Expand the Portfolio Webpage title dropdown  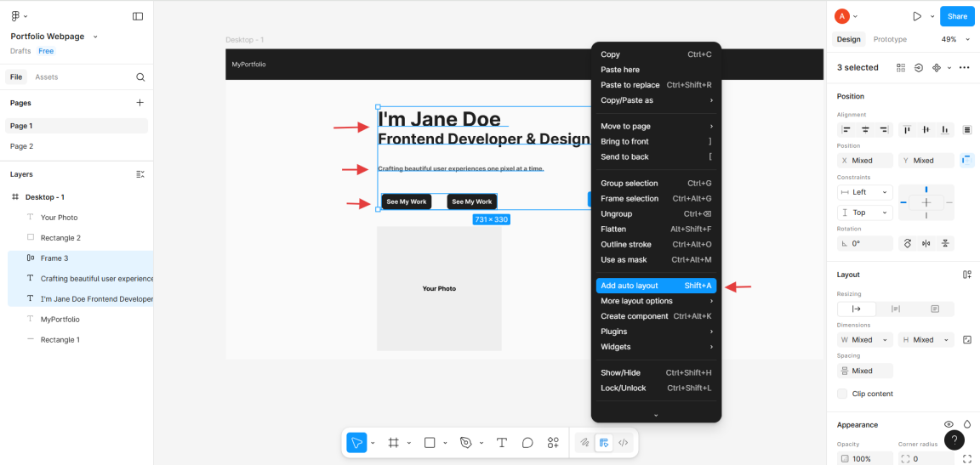pyautogui.click(x=95, y=37)
